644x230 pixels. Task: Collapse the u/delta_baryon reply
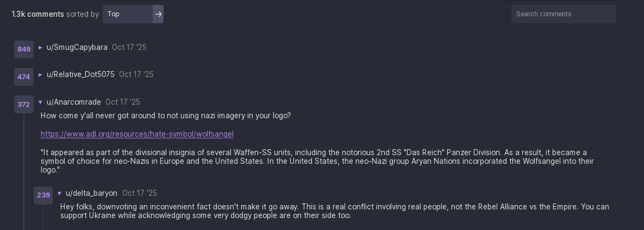point(59,194)
